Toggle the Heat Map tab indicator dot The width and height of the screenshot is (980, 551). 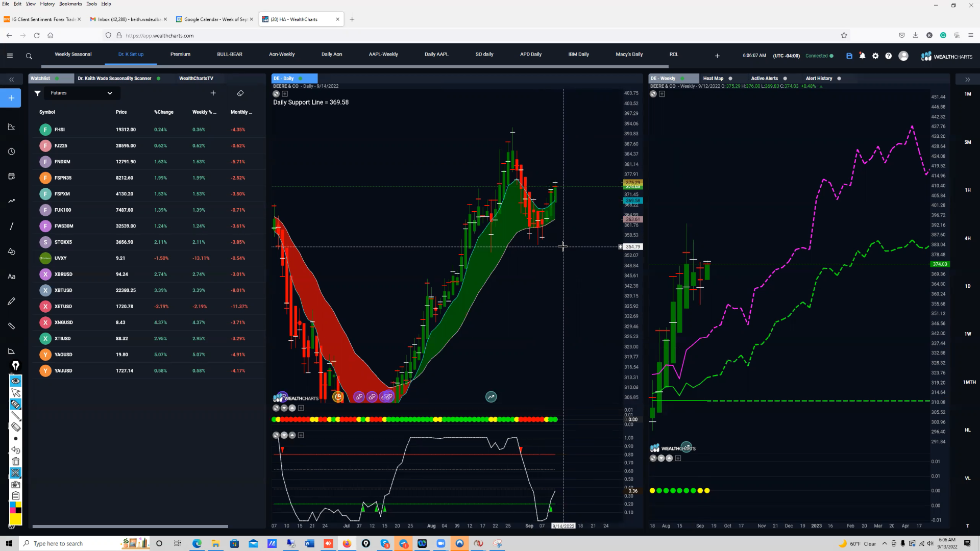[x=730, y=79]
